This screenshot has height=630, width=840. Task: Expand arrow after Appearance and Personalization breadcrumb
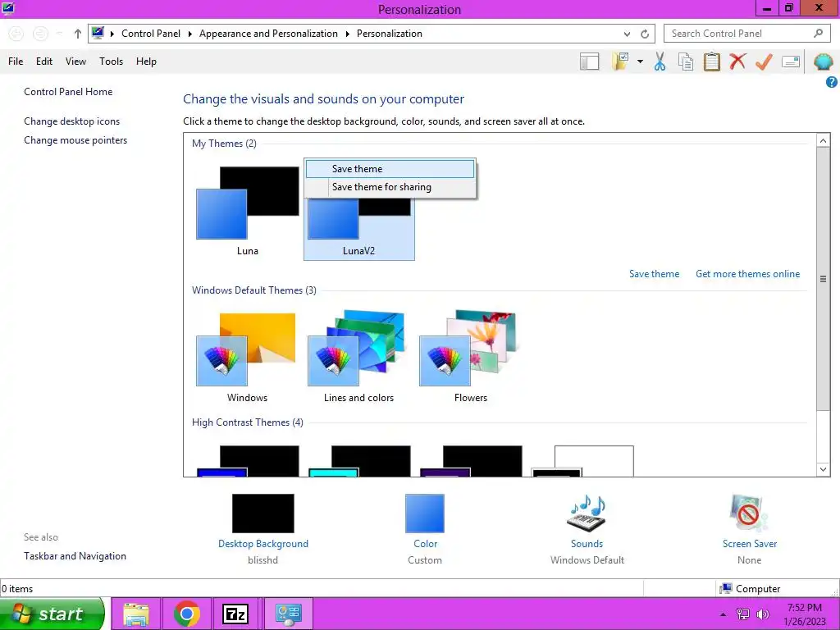click(x=347, y=34)
